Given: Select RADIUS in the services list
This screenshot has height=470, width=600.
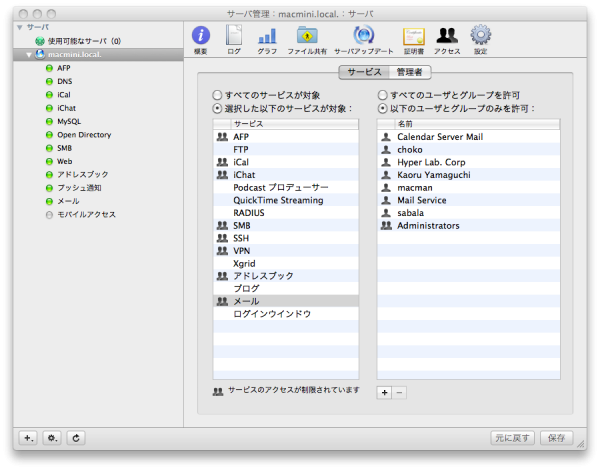Looking at the screenshot, I should pyautogui.click(x=286, y=213).
